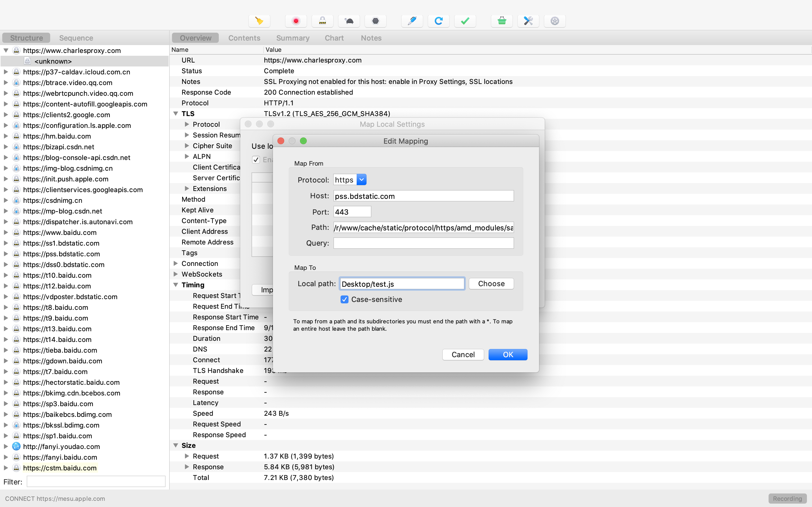812x507 pixels.
Task: Collapse the TLS section
Action: (175, 114)
